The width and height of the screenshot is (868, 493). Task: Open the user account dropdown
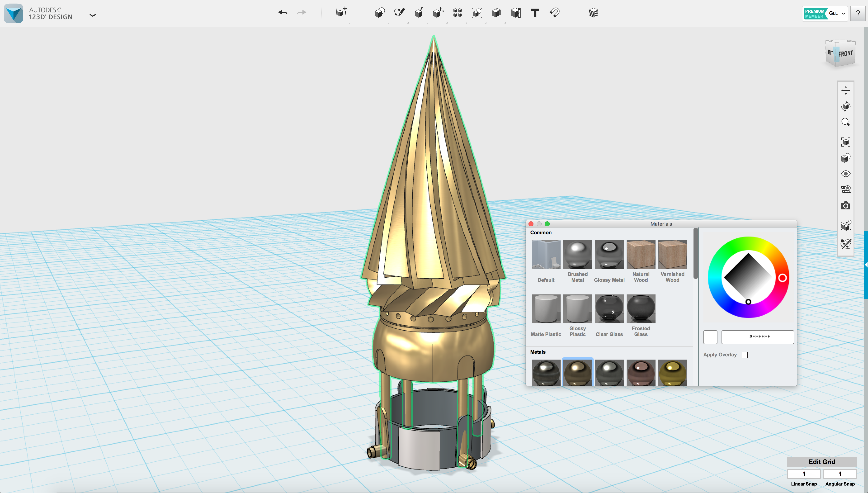coord(844,14)
